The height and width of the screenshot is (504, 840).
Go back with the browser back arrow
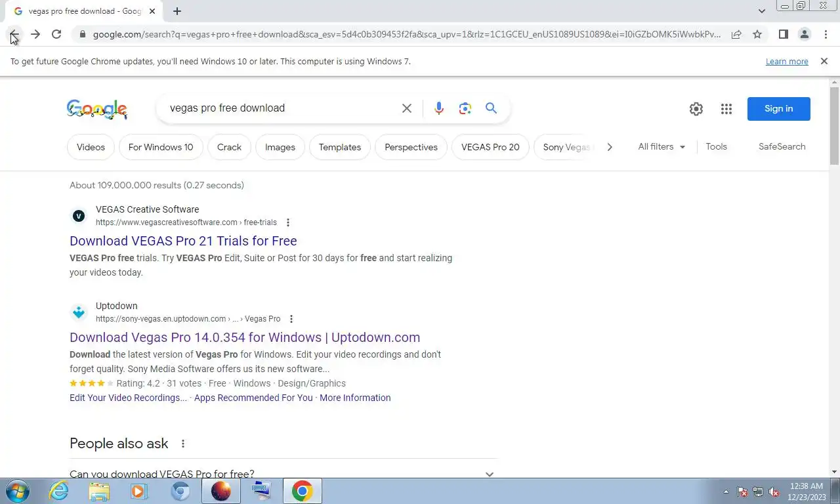pos(14,34)
